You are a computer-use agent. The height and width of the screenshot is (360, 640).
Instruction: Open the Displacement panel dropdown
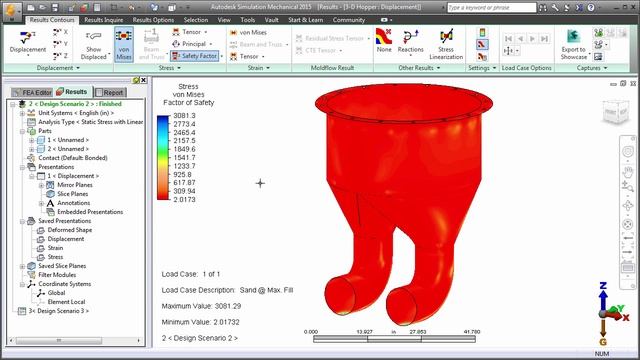pyautogui.click(x=58, y=68)
